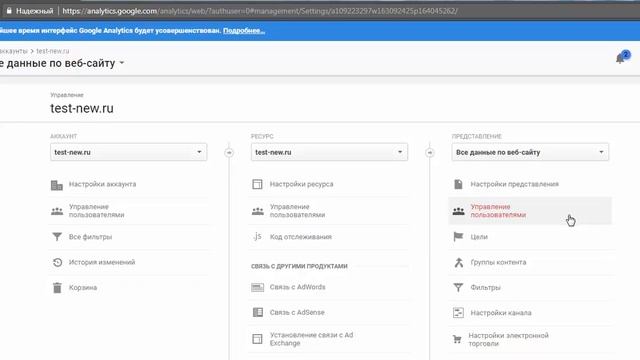
Task: Click the secure padlock icon in address bar
Action: pos(9,11)
